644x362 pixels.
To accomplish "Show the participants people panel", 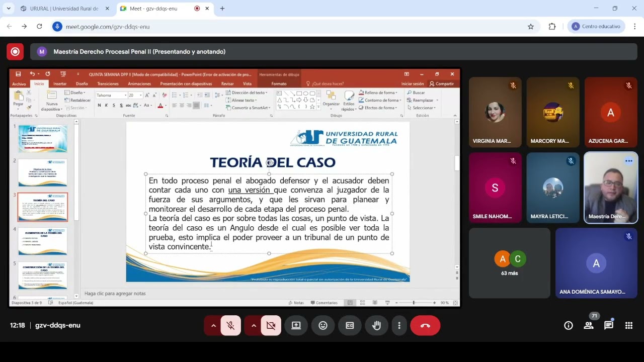I will click(589, 325).
